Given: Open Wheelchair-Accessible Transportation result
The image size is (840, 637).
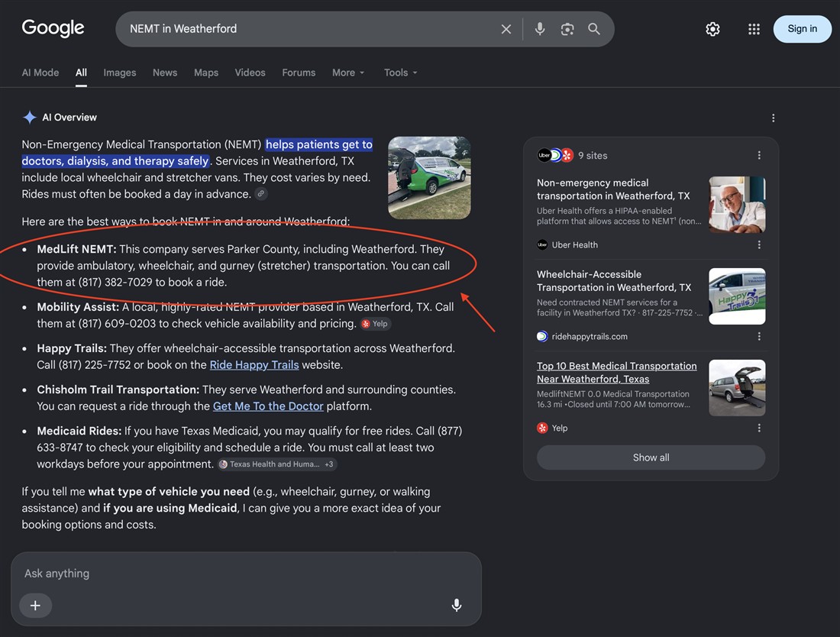Looking at the screenshot, I should coord(614,281).
